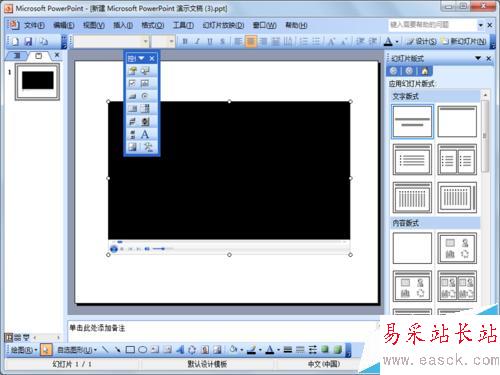Image resolution: width=500 pixels, height=375 pixels.
Task: Select the Toggle Button control in Control Toolbox
Action: tap(132, 121)
